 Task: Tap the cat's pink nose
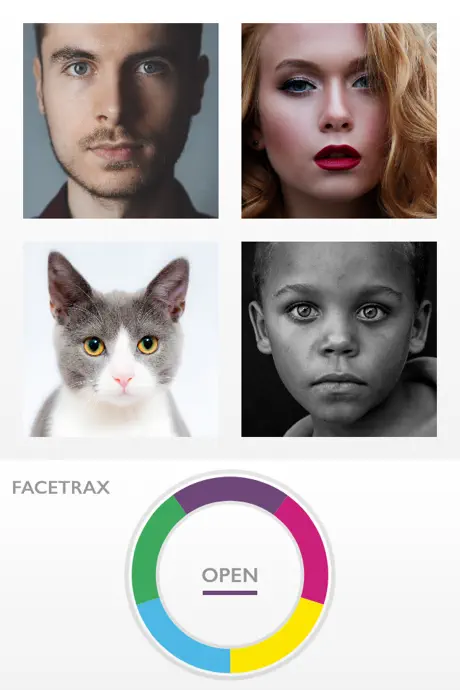point(123,381)
